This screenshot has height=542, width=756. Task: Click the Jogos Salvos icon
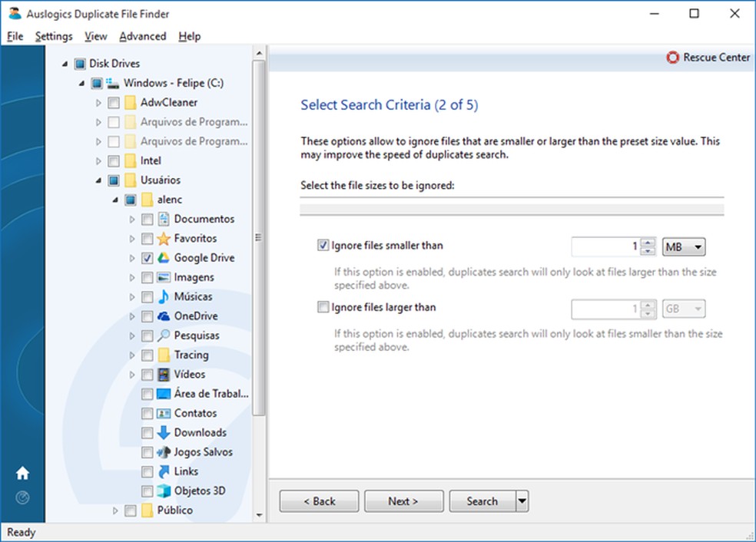[x=164, y=452]
